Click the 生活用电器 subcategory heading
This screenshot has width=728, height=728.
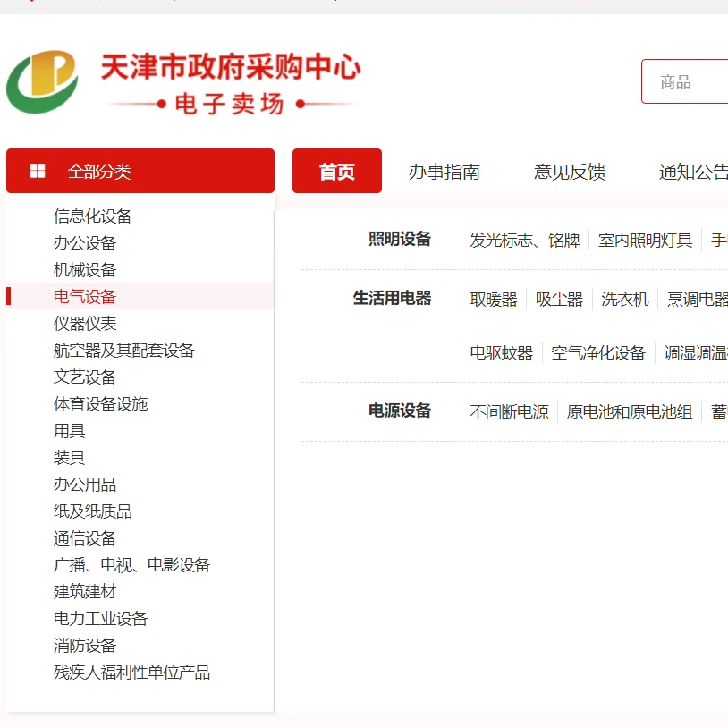(393, 298)
